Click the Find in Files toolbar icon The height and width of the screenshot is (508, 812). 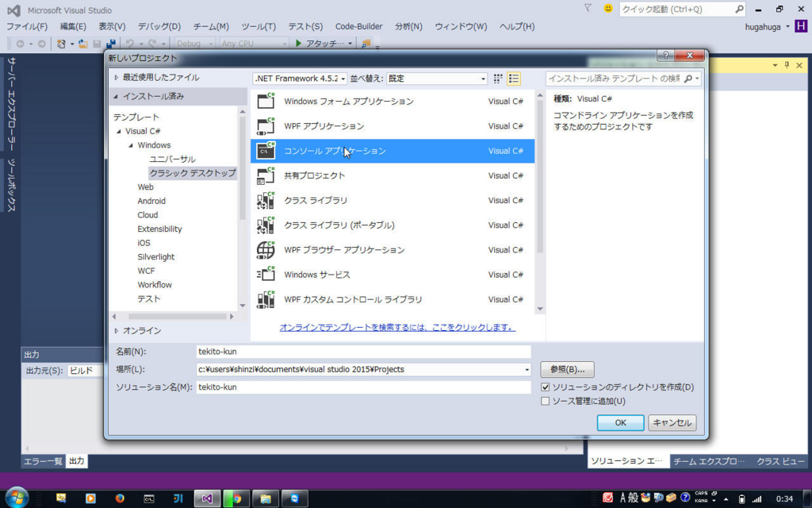tap(366, 44)
